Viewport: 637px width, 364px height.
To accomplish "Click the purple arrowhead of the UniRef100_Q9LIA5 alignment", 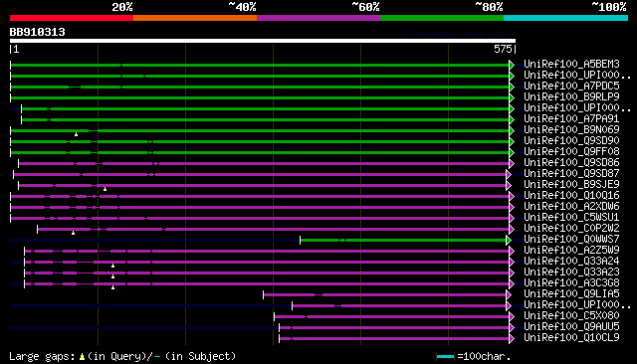I will pos(509,295).
